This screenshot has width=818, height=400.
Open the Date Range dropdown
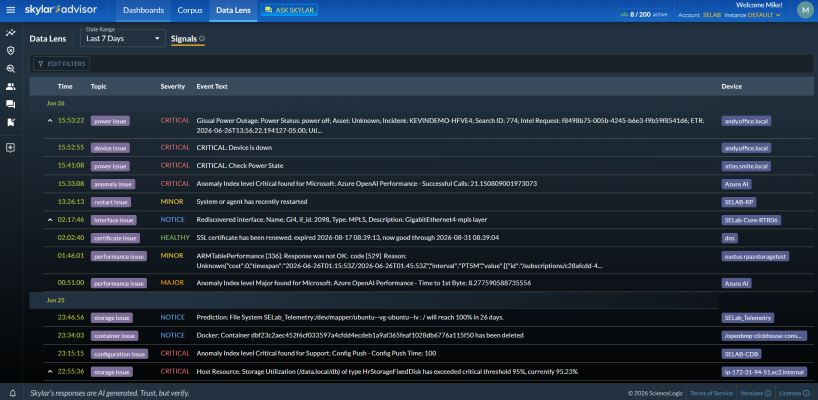123,38
